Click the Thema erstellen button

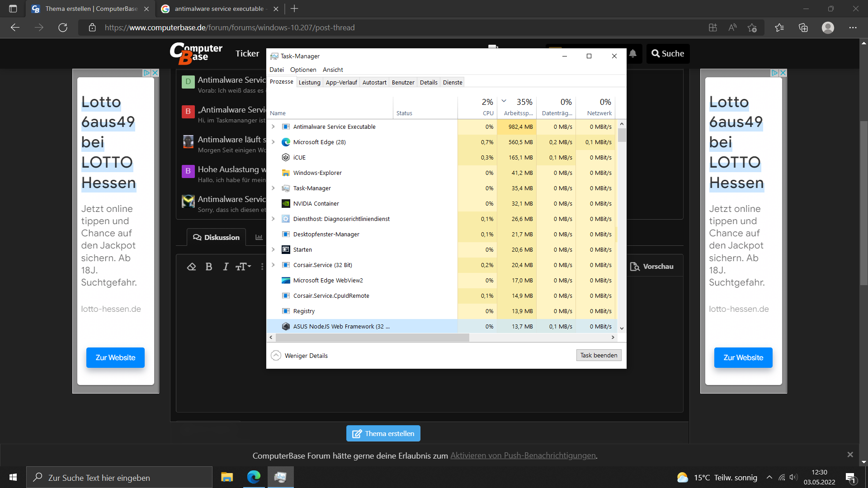(x=383, y=433)
